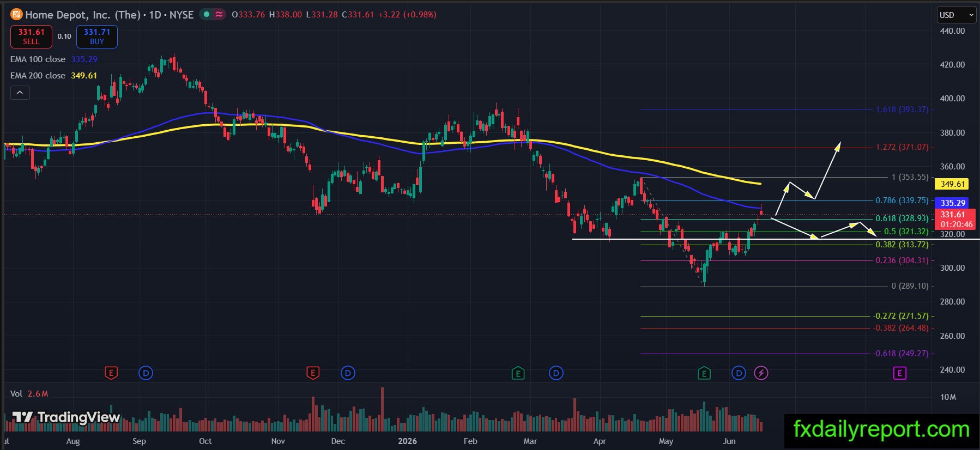The image size is (980, 450).
Task: Select the 0.786 (339.75) Fibonacci level
Action: 902,200
